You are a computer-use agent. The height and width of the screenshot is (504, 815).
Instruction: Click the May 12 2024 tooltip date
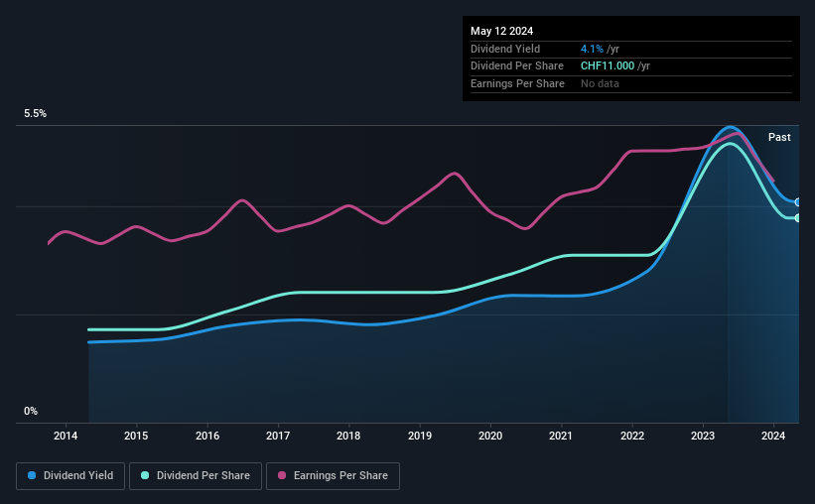[x=501, y=31]
